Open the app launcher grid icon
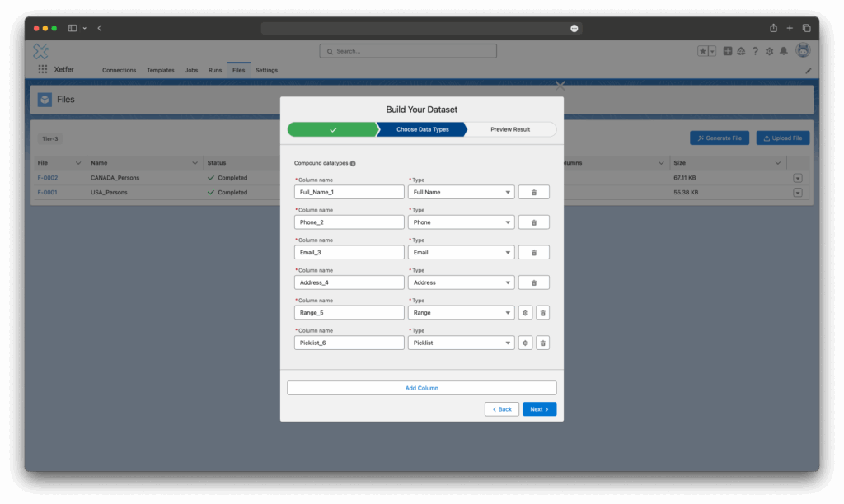Screen dimensions: 844x504 tap(43, 69)
